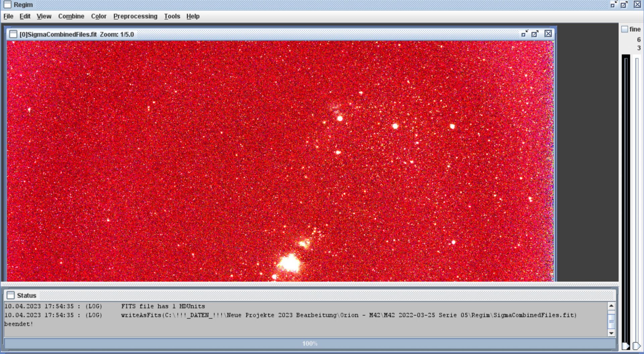Screen dimensions: 644x354
Task: Open the Combine menu
Action: tap(71, 16)
